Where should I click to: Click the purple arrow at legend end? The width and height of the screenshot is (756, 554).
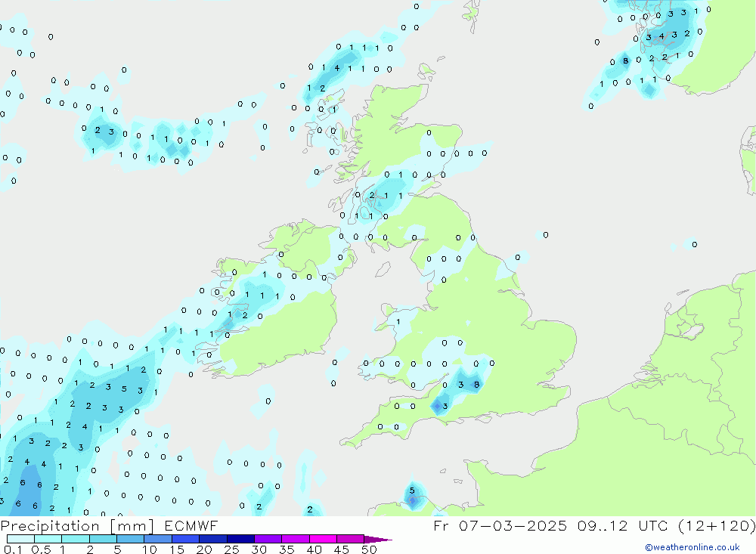click(377, 540)
